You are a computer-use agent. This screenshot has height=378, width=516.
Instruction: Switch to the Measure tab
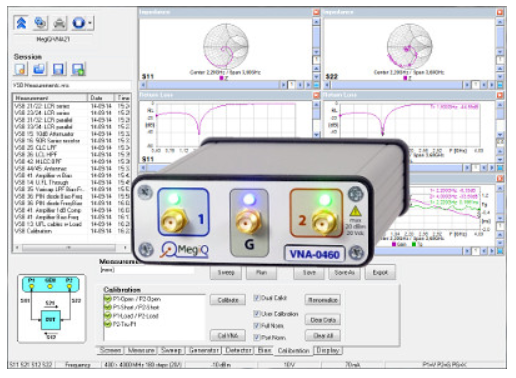pos(141,350)
